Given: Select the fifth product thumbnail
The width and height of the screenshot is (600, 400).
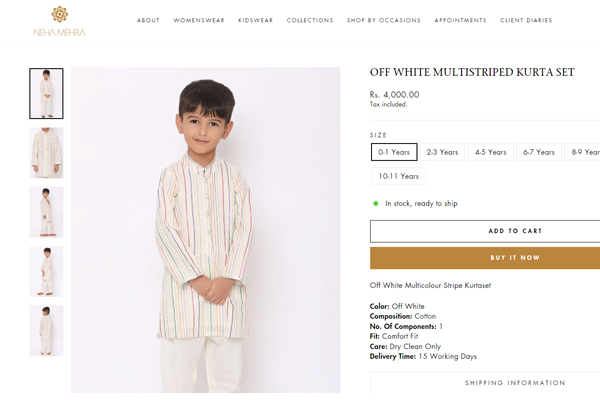Looking at the screenshot, I should tap(46, 330).
